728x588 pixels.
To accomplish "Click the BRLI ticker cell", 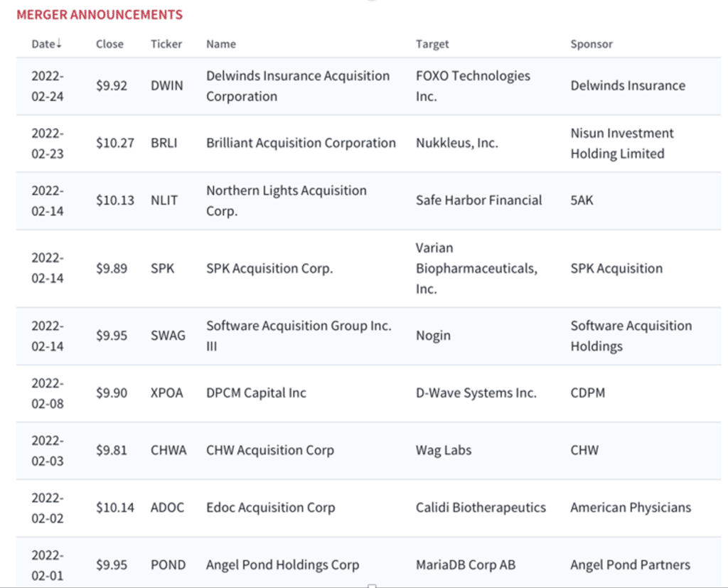I will tap(164, 143).
